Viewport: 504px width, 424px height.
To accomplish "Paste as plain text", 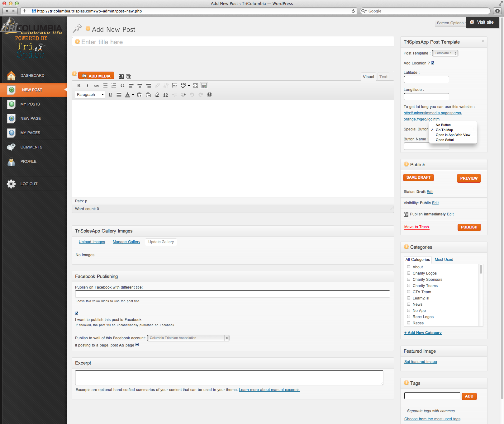I will click(x=140, y=95).
